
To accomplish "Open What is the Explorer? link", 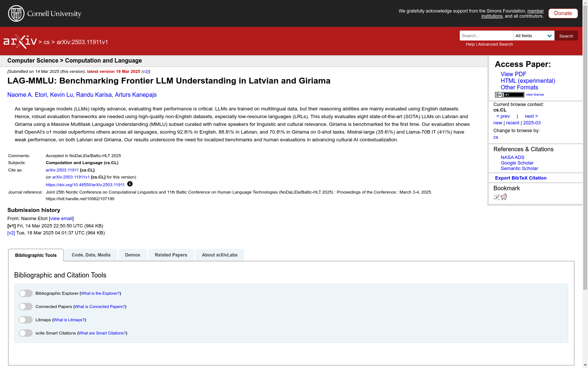I will 100,294.
